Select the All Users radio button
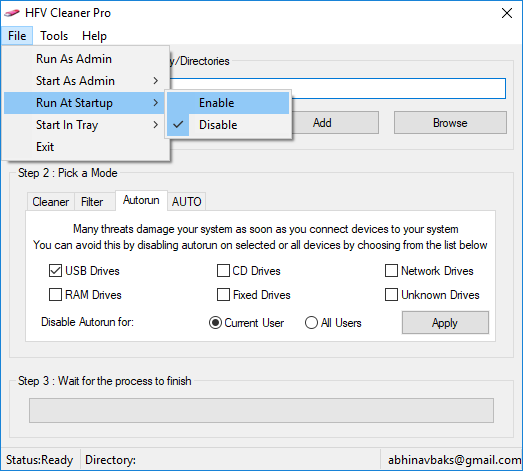 pyautogui.click(x=311, y=323)
